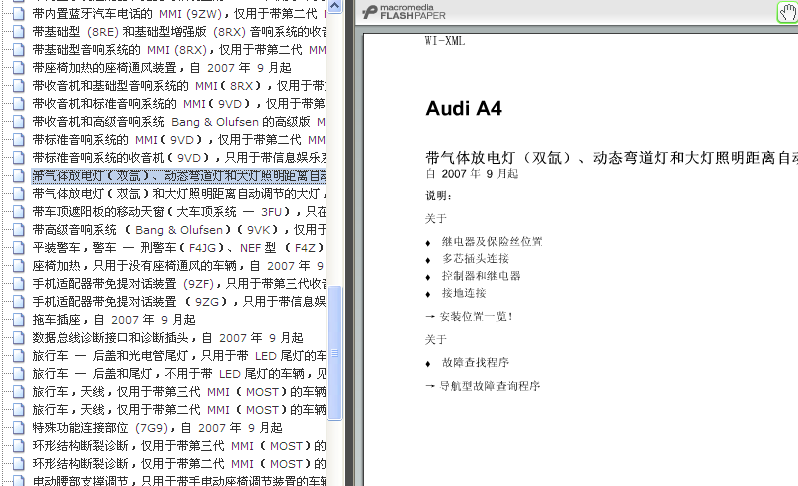The height and width of the screenshot is (486, 798).
Task: Click page icon beside 特殊功能连接部位 (7G9)
Action: point(18,427)
